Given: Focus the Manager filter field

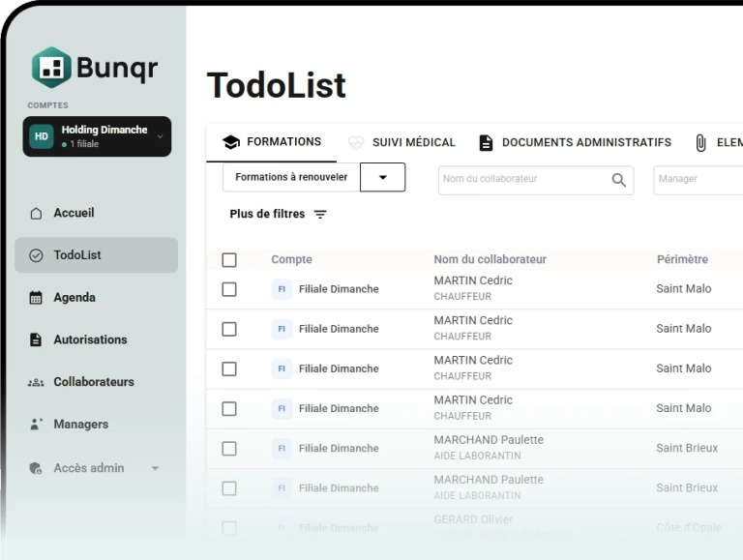Looking at the screenshot, I should click(698, 180).
